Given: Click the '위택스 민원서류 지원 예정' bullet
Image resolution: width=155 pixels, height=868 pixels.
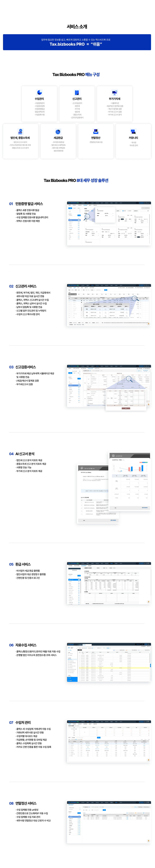Looking at the screenshot, I should 28,221.
